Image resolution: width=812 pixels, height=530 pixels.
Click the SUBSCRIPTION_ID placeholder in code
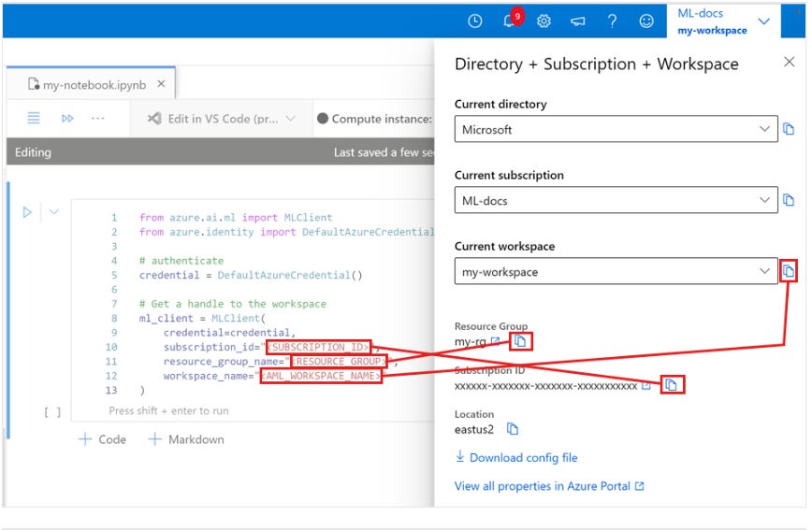(x=318, y=347)
